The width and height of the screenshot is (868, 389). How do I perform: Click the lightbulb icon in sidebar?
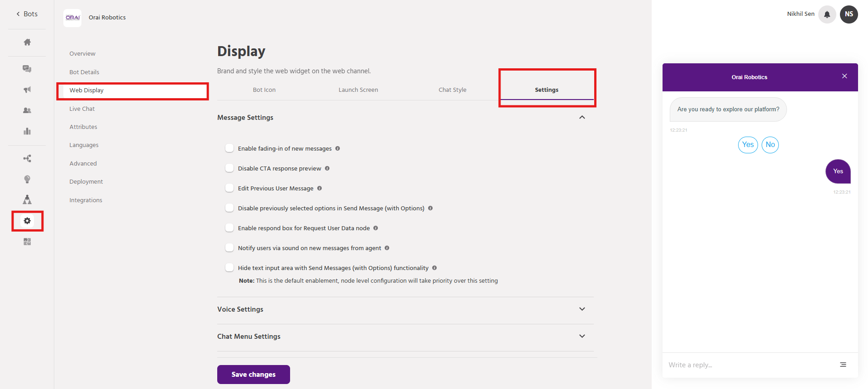(27, 179)
